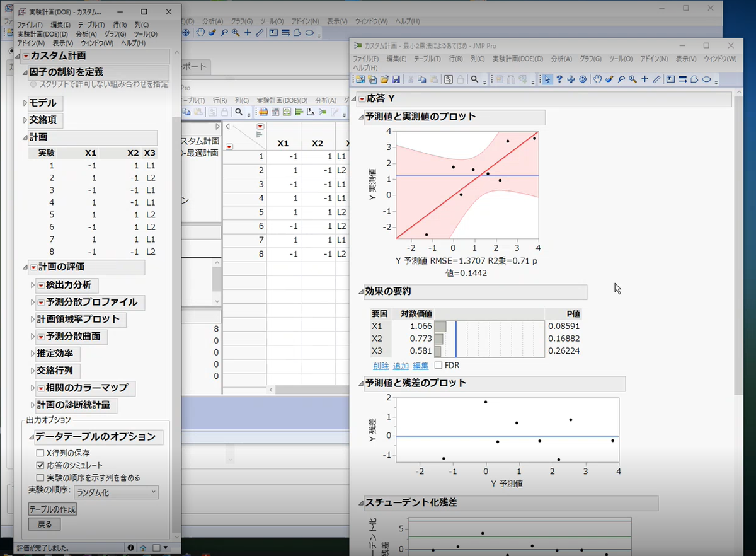Pick the brush tool on the toolbar
The height and width of the screenshot is (556, 756).
[x=610, y=79]
